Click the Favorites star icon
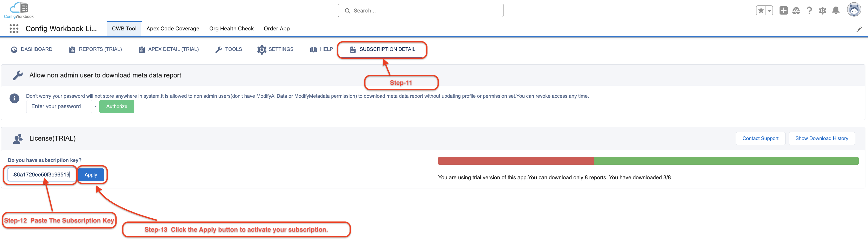This screenshot has width=868, height=250. 761,10
